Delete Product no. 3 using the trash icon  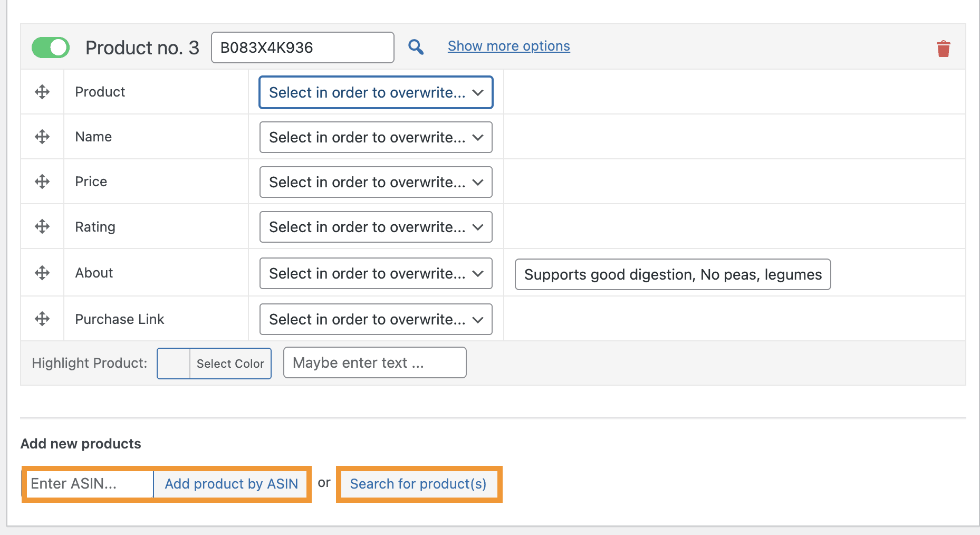point(944,48)
